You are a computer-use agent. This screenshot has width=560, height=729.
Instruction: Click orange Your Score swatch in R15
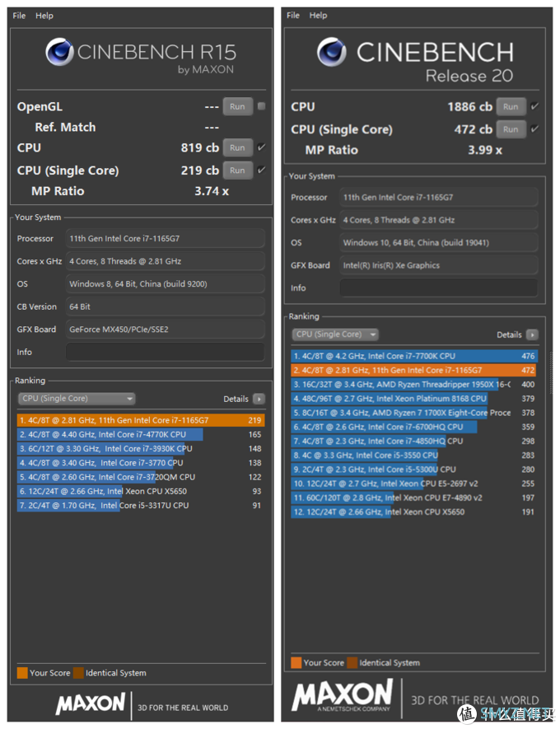pos(22,673)
